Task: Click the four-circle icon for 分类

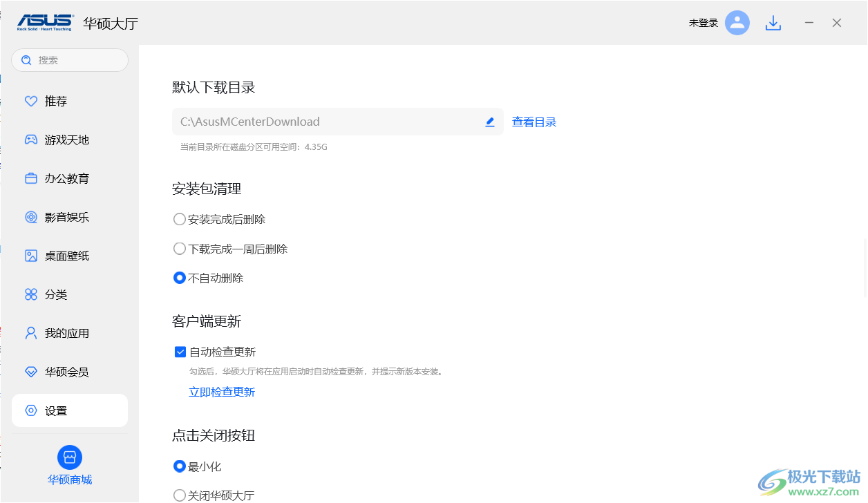Action: 31,295
